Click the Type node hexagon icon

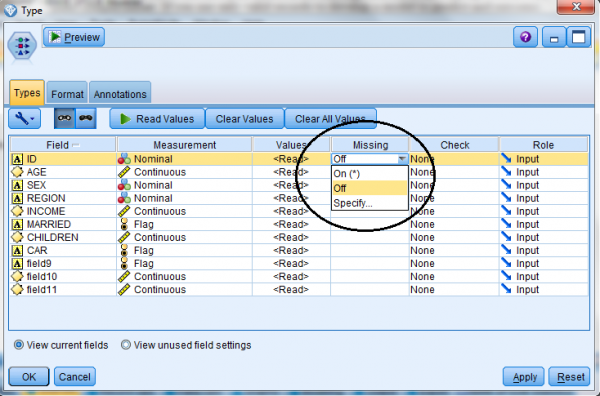(22, 46)
